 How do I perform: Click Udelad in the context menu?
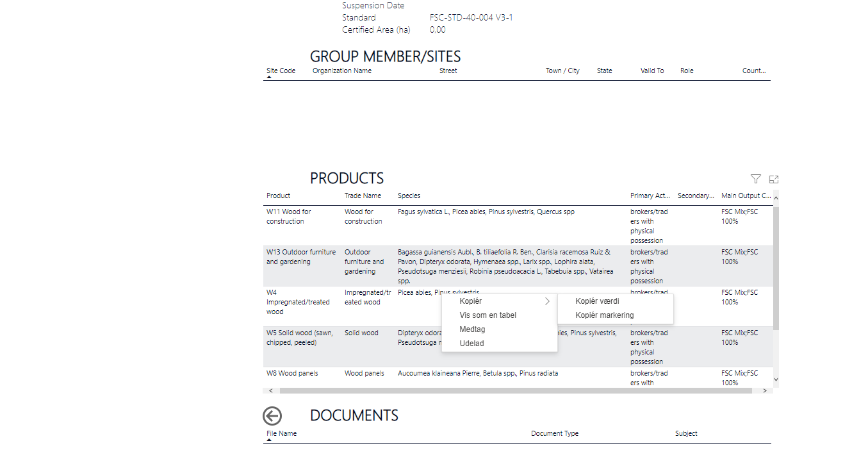coord(471,344)
